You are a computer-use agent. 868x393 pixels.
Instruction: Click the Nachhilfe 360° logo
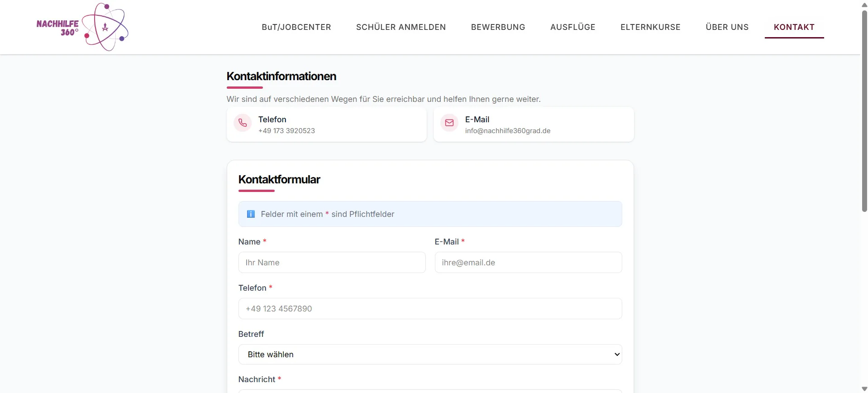82,27
